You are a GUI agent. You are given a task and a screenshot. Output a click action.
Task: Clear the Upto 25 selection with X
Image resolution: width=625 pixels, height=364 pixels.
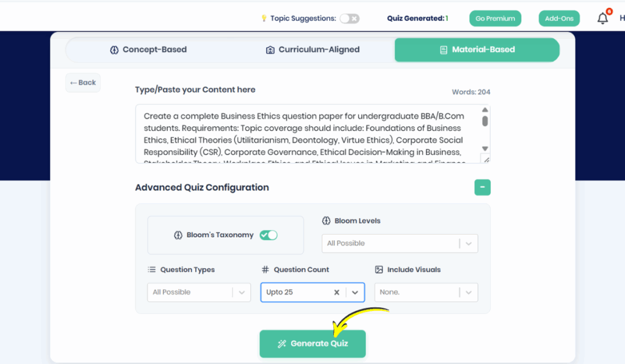pos(336,293)
